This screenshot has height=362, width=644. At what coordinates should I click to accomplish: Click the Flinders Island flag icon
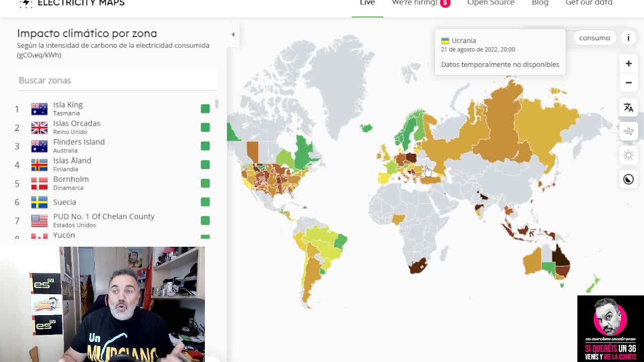click(x=39, y=146)
